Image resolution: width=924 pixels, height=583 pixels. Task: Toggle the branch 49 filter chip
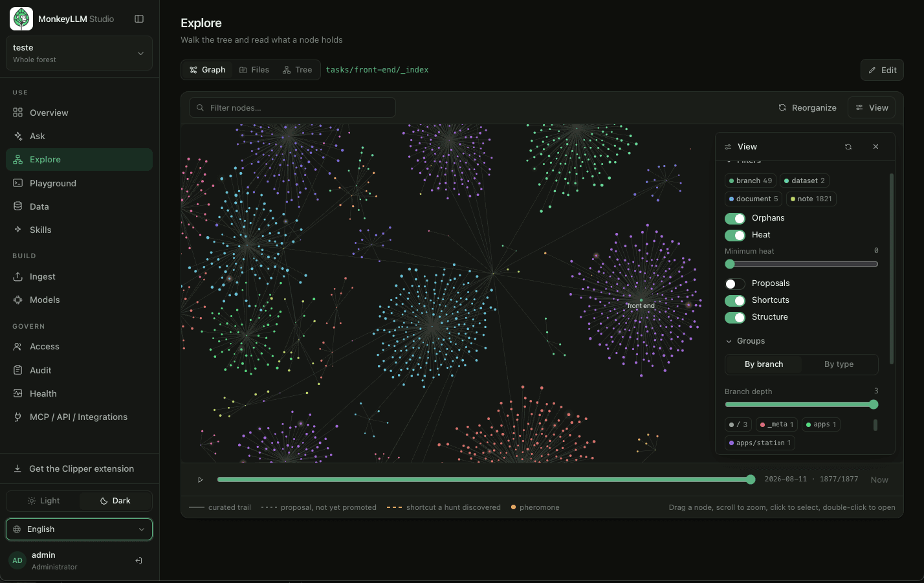click(751, 181)
